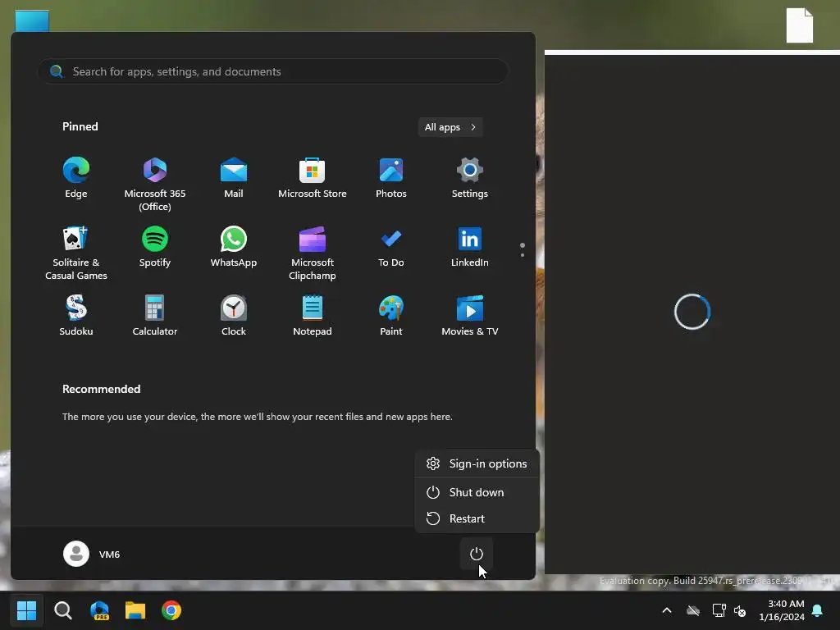840x630 pixels.
Task: Go to next pinned apps page dots
Action: [523, 249]
